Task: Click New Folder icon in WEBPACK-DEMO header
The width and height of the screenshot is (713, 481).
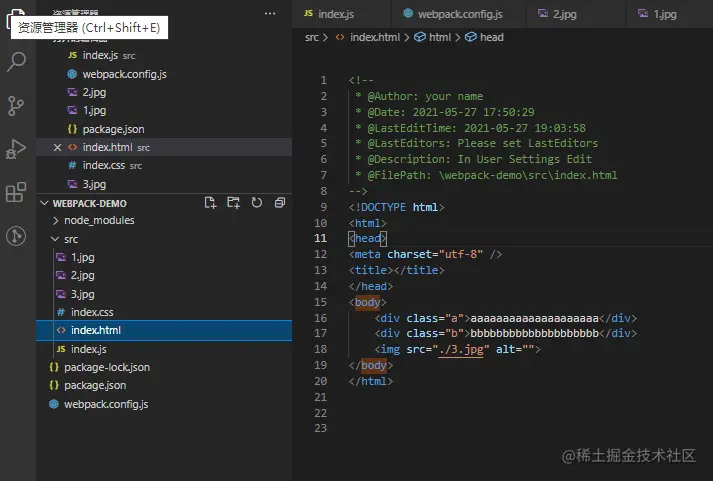Action: click(x=233, y=203)
